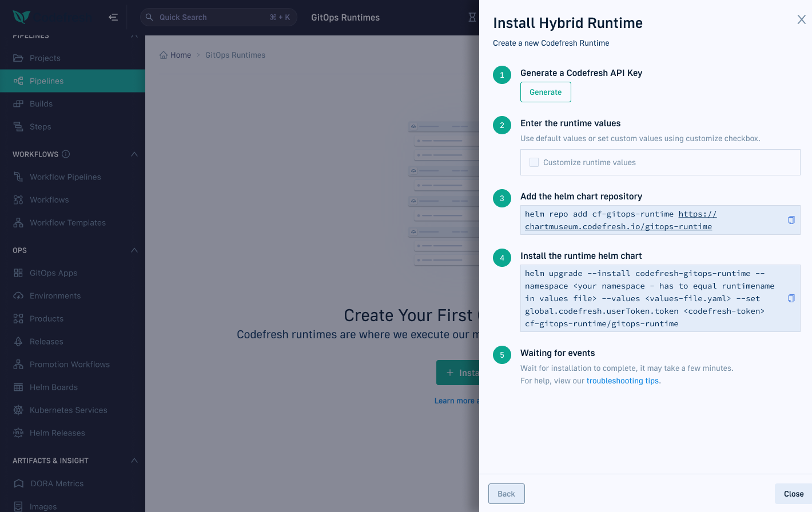812x512 pixels.
Task: Click the GitOps Runtimes breadcrumb text
Action: click(x=235, y=55)
